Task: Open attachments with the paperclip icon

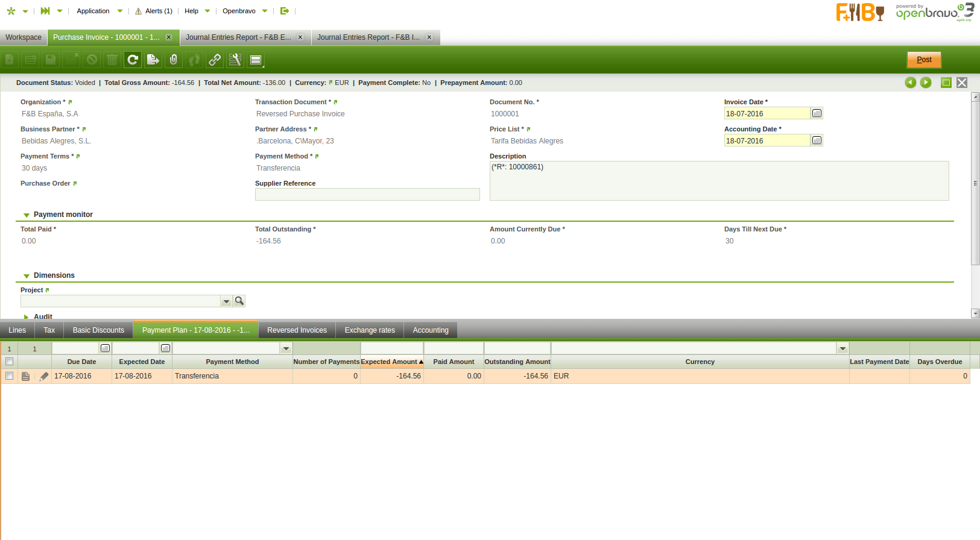Action: tap(174, 60)
